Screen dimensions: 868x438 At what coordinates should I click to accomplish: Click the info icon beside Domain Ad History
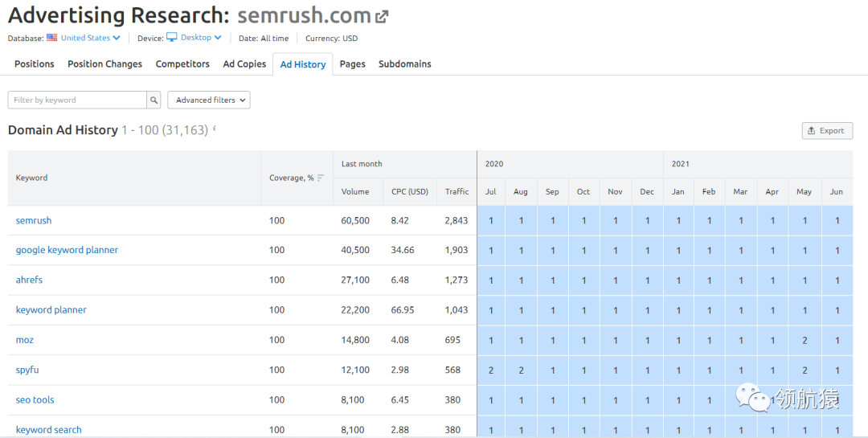tap(215, 129)
